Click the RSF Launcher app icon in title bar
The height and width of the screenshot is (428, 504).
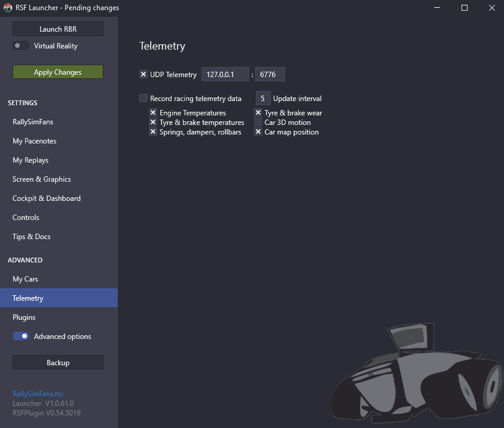click(x=8, y=8)
